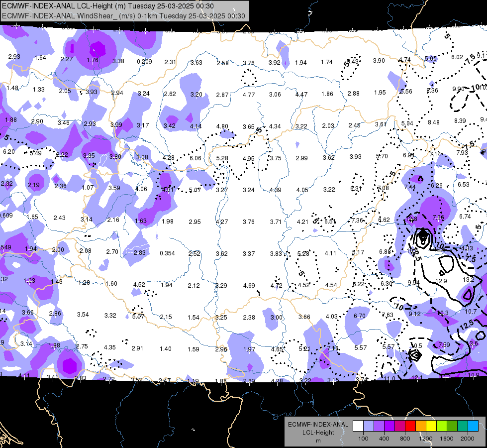Image resolution: width=487 pixels, height=448 pixels.
Task: Click the wind shear value '7.59'
Action: (444, 345)
